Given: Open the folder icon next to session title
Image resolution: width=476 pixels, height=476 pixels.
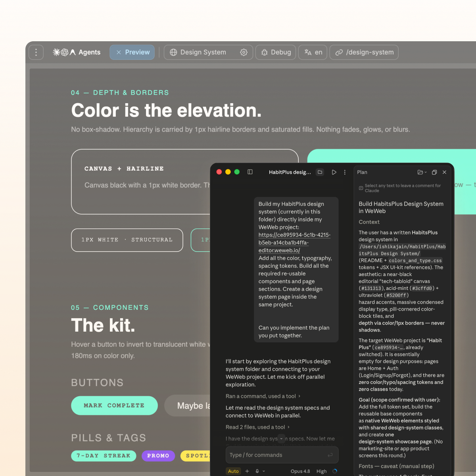Looking at the screenshot, I should pyautogui.click(x=320, y=172).
